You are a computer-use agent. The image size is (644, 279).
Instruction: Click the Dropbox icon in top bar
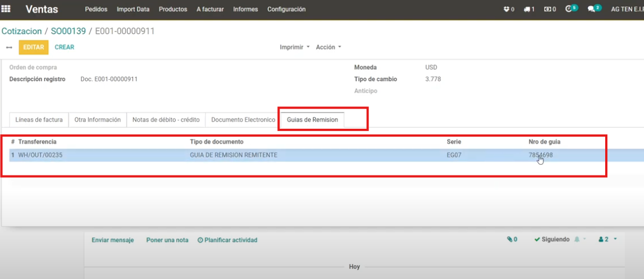507,10
